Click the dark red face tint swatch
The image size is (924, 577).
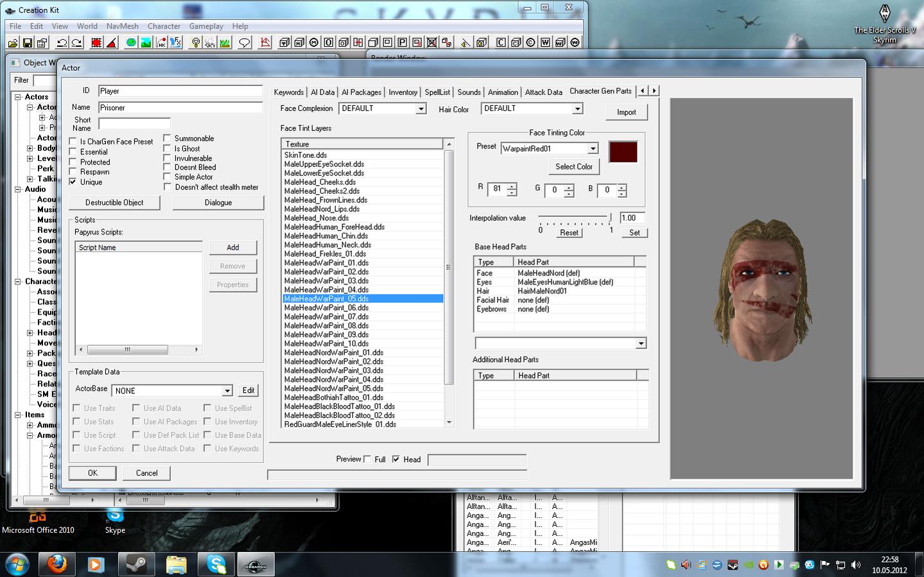(x=623, y=153)
